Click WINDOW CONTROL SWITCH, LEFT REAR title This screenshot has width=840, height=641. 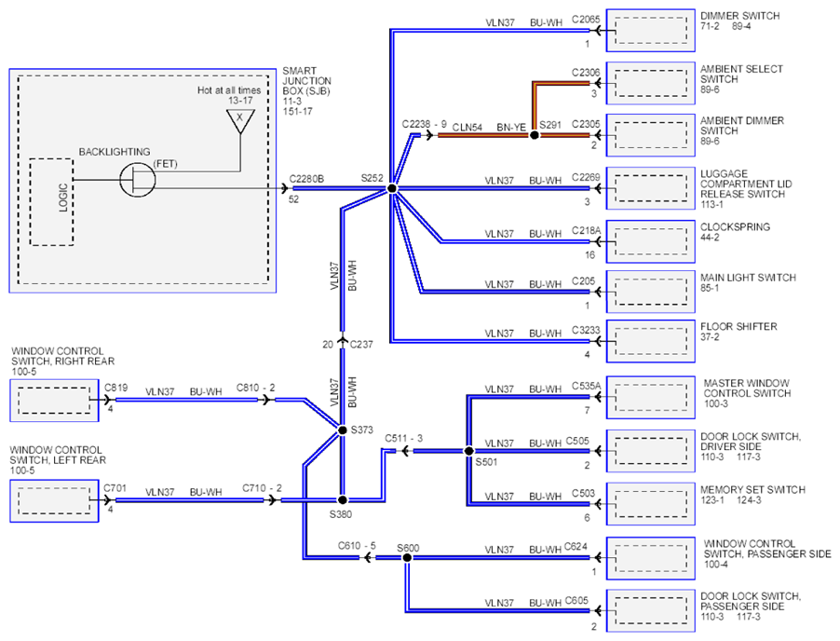tap(58, 455)
